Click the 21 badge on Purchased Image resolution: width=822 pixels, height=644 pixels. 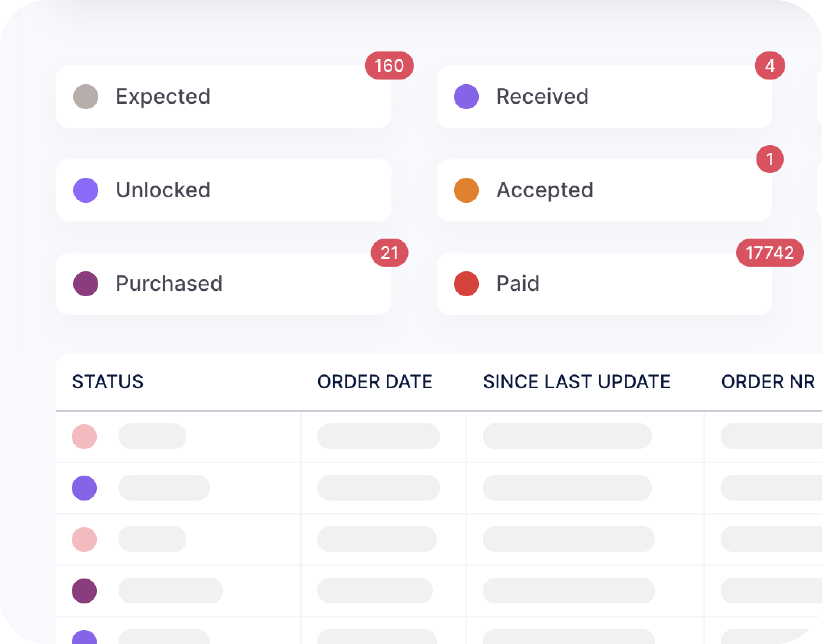pyautogui.click(x=389, y=253)
